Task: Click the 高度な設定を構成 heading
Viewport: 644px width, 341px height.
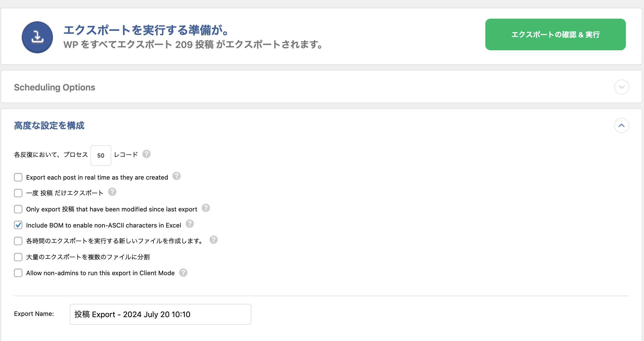Action: [49, 125]
